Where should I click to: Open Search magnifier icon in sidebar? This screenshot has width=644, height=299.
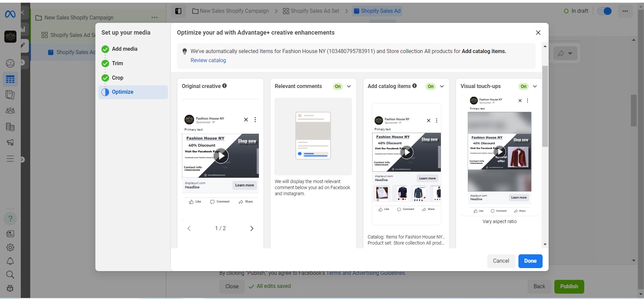10,274
